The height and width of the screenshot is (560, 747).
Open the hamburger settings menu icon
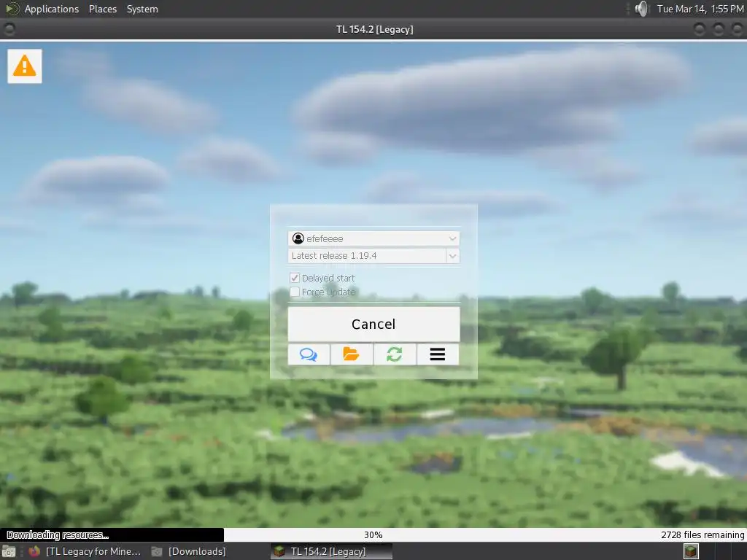[x=438, y=354]
